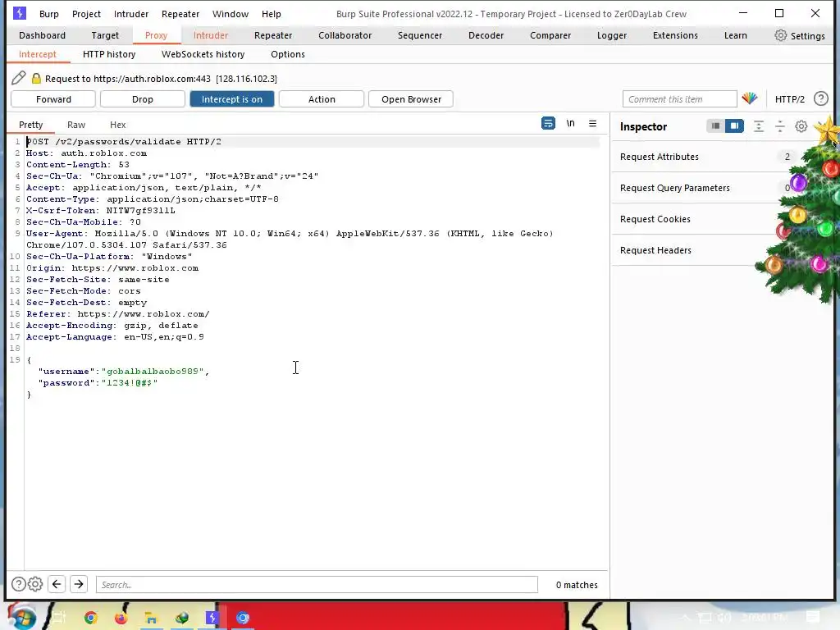Switch to the Extensions tab
Image resolution: width=840 pixels, height=630 pixels.
pos(675,35)
